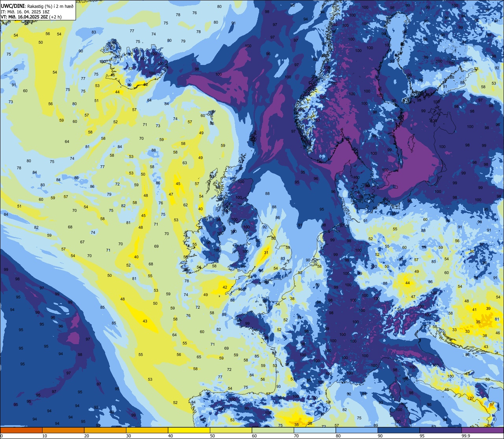Click the purple above-99.9 legend swatch
Viewport: 504px width, 439px height.
coord(482,430)
